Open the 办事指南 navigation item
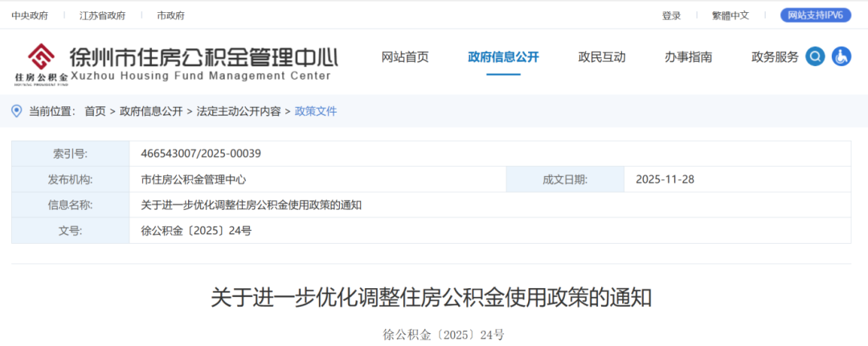This screenshot has height=346, width=868. tap(688, 57)
